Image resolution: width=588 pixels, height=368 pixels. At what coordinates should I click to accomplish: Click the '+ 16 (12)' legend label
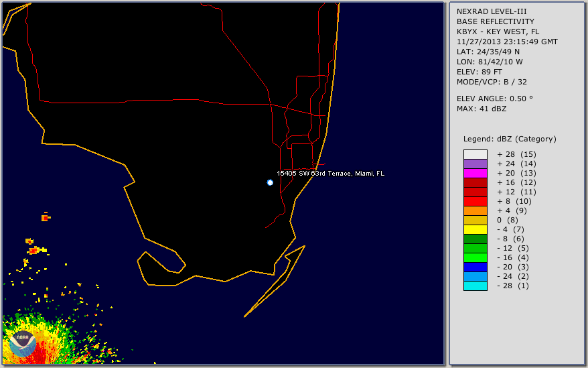coord(517,182)
